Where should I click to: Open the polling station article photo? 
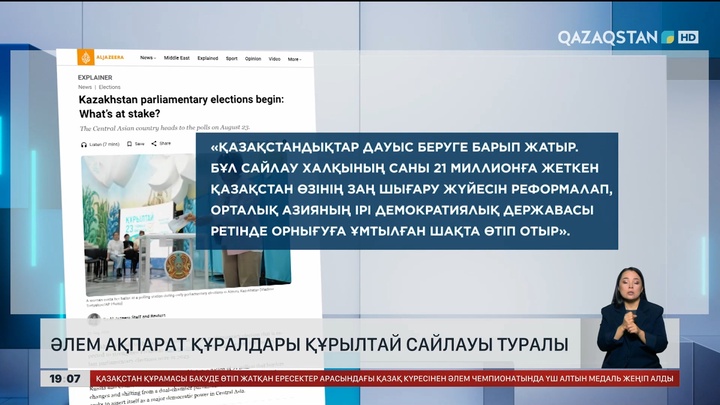pos(187,224)
